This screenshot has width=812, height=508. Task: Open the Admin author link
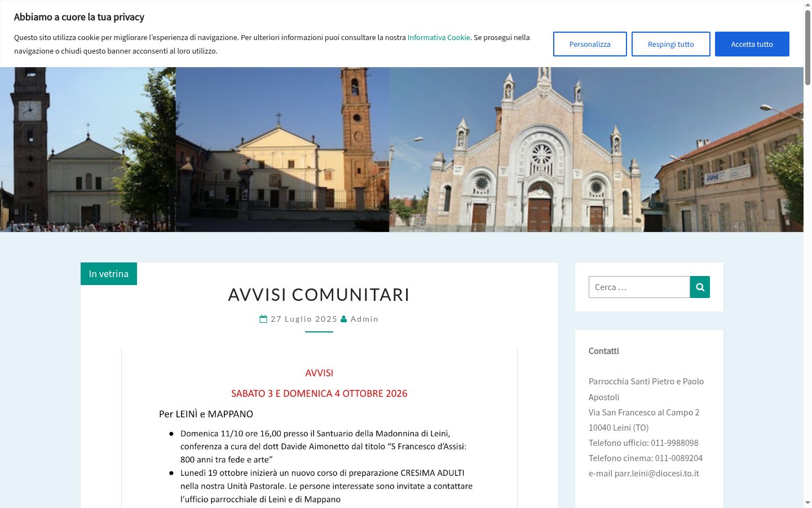[364, 319]
